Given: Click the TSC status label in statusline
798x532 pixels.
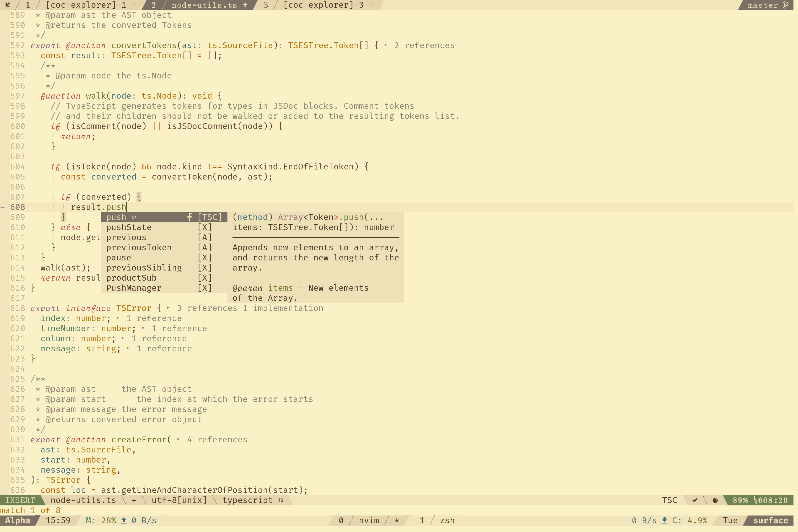Looking at the screenshot, I should point(670,500).
